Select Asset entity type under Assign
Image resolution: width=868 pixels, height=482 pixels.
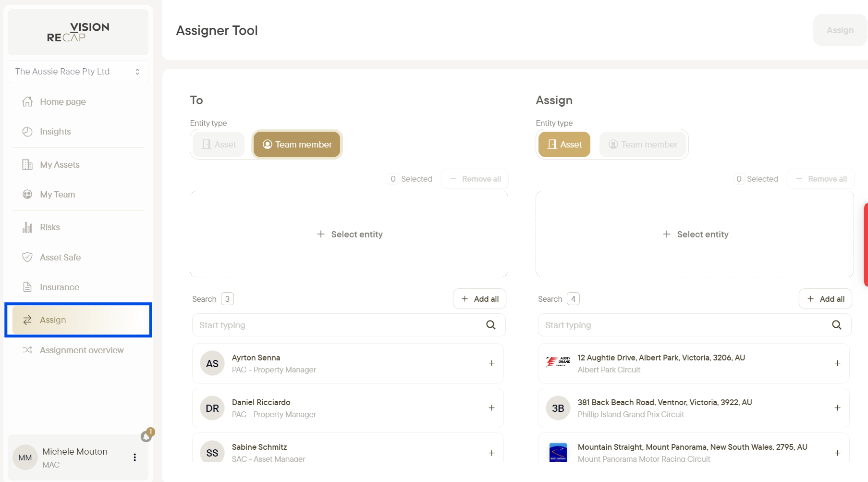pyautogui.click(x=564, y=144)
